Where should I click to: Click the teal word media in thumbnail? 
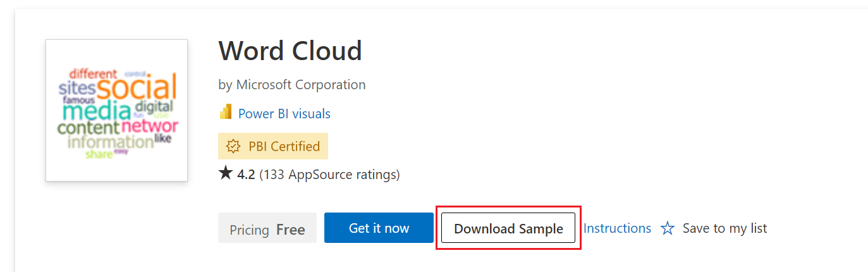coord(96,112)
